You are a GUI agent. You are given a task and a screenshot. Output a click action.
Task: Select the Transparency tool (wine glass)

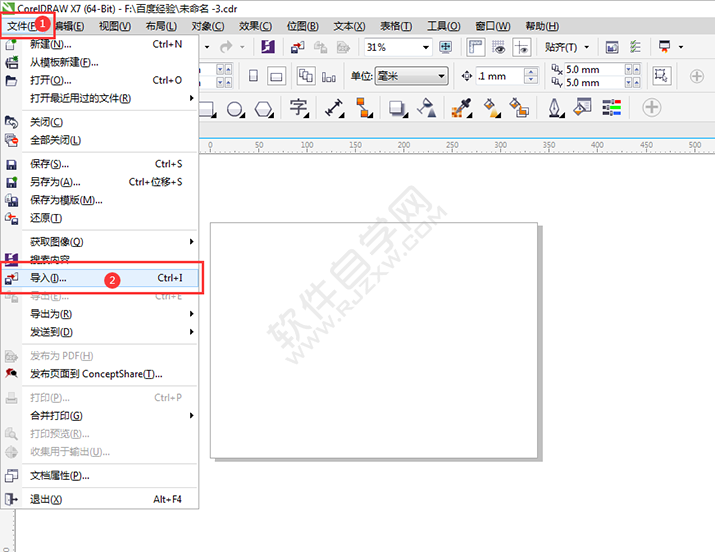(x=426, y=108)
